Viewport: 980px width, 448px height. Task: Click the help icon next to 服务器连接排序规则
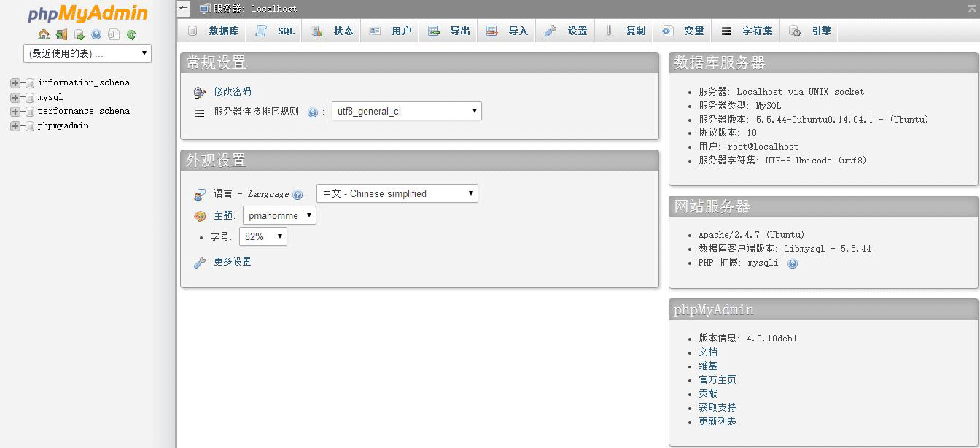[x=312, y=111]
